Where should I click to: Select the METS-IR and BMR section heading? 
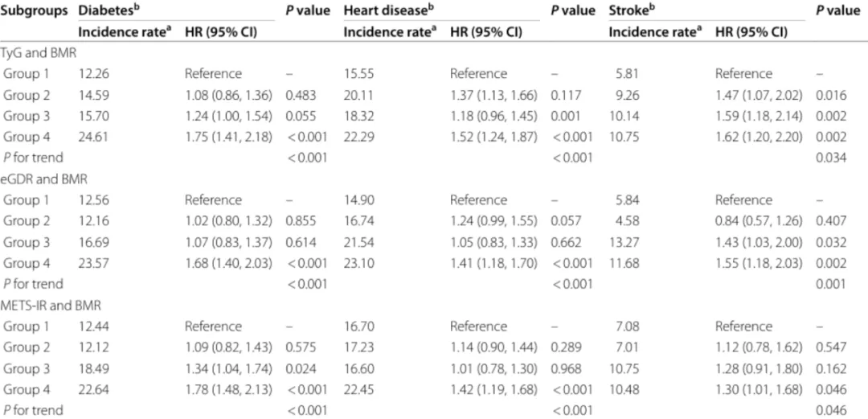point(47,305)
